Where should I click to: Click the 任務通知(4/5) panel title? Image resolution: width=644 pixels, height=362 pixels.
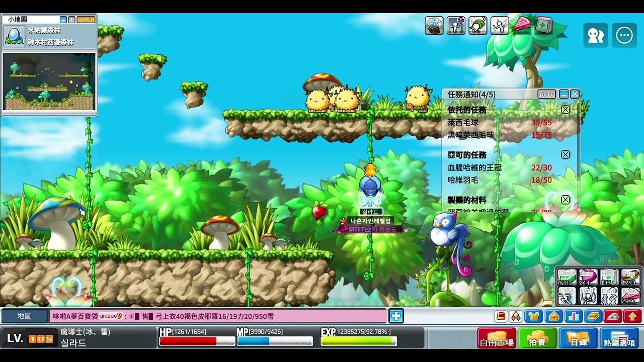pos(471,94)
